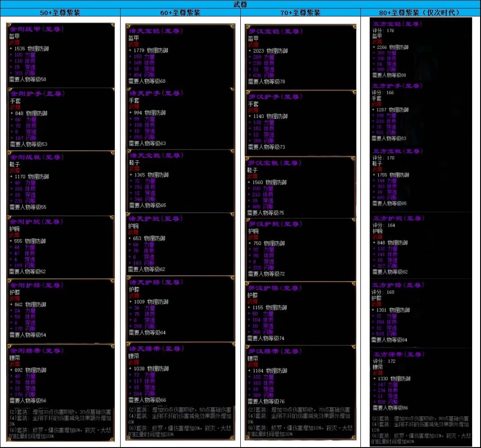Click the item name '诸天腰带（至尊）'
The height and width of the screenshot is (448, 481).
[x=156, y=349]
